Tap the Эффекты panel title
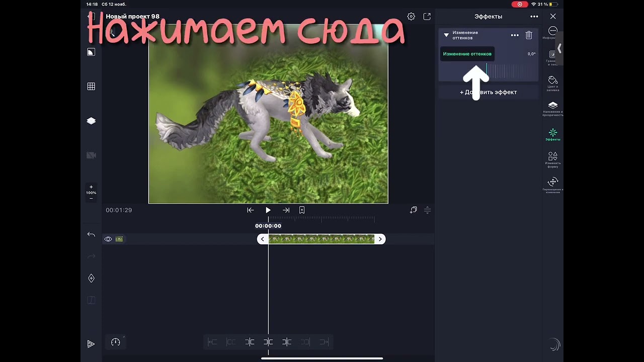This screenshot has height=362, width=644. [x=489, y=17]
